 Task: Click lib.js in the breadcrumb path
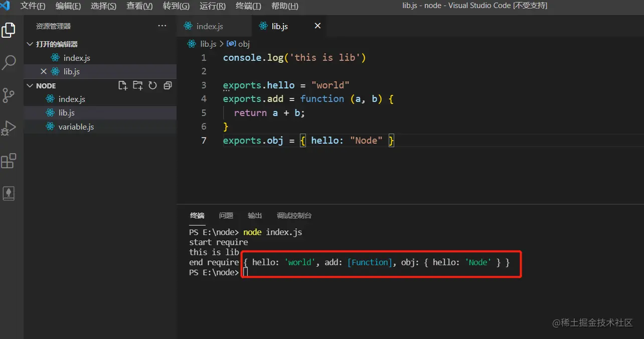pyautogui.click(x=208, y=44)
